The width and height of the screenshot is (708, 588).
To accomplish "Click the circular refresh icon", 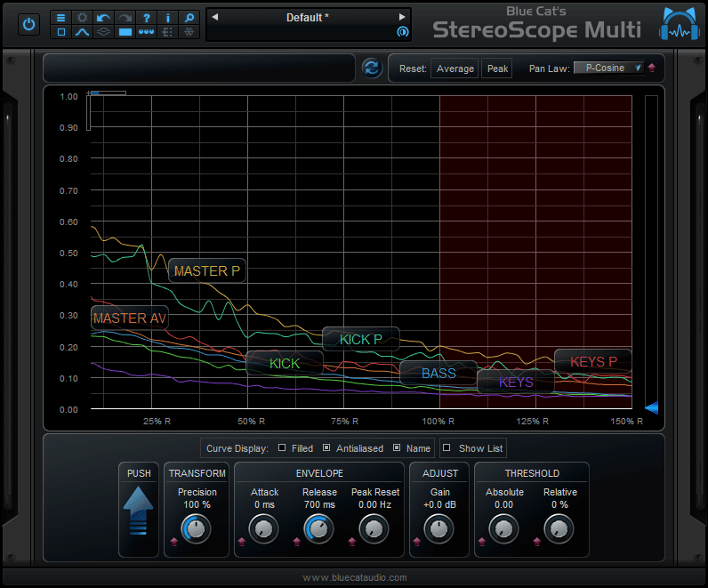I will [371, 68].
